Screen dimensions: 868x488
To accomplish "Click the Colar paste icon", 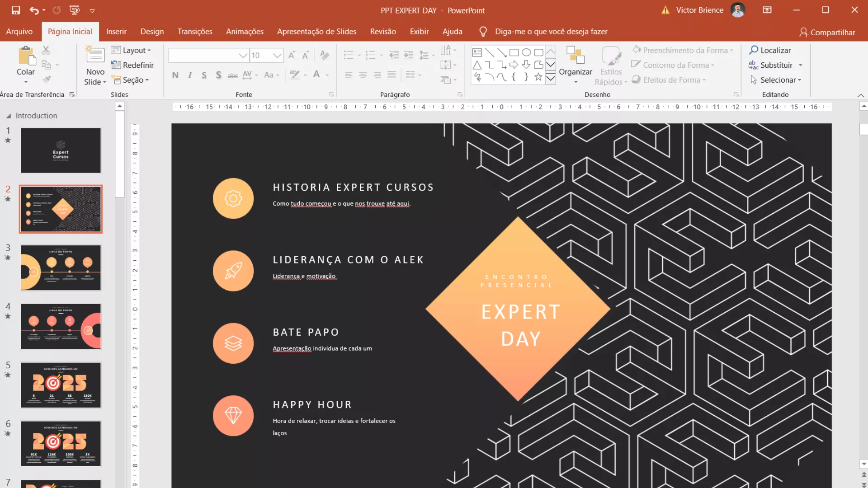I will pos(26,56).
